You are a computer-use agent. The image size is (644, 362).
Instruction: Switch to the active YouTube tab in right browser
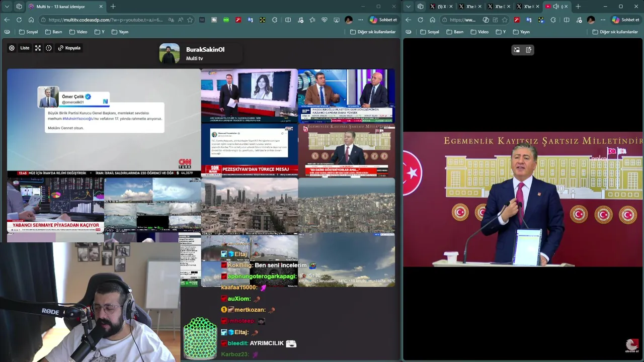[x=557, y=7]
